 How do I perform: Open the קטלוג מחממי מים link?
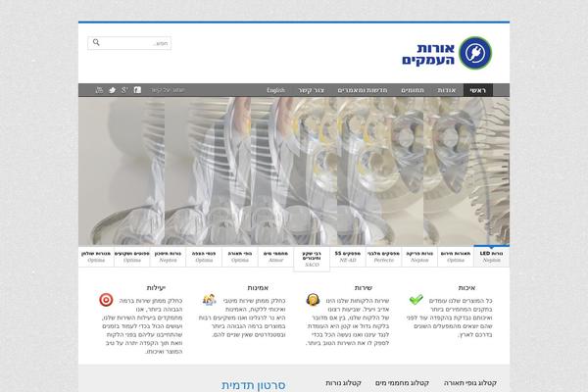(402, 383)
